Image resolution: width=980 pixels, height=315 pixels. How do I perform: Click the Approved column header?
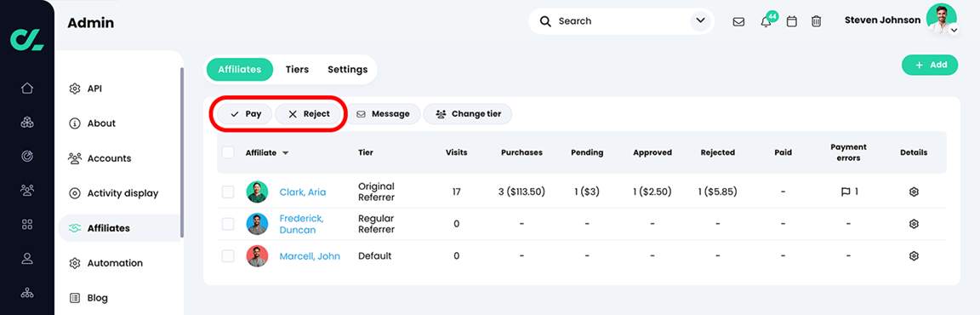(652, 152)
